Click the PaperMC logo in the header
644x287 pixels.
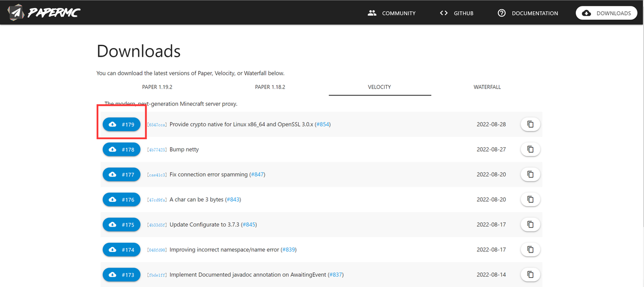44,12
